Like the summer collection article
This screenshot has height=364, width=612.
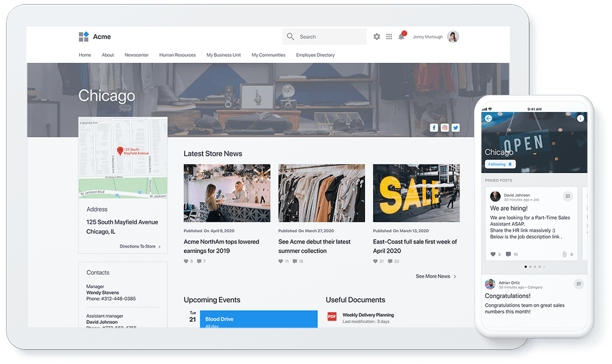[x=281, y=262]
